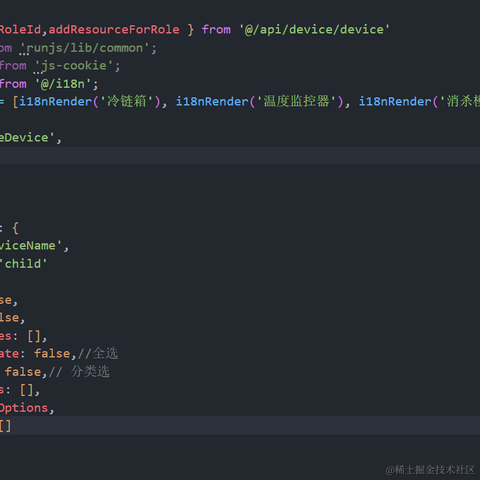Click the highlighted empty line below eDevice
Image resolution: width=480 pixels, height=480 pixels.
coord(240,155)
